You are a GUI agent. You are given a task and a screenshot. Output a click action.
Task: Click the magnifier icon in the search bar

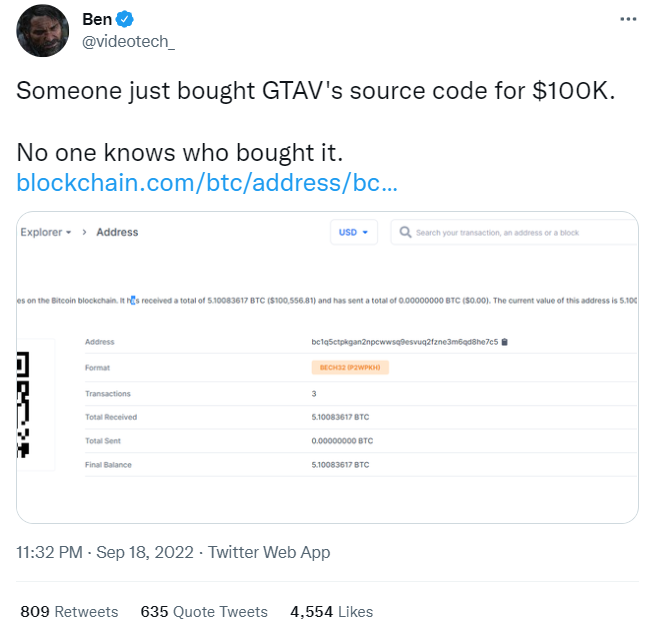pos(405,232)
